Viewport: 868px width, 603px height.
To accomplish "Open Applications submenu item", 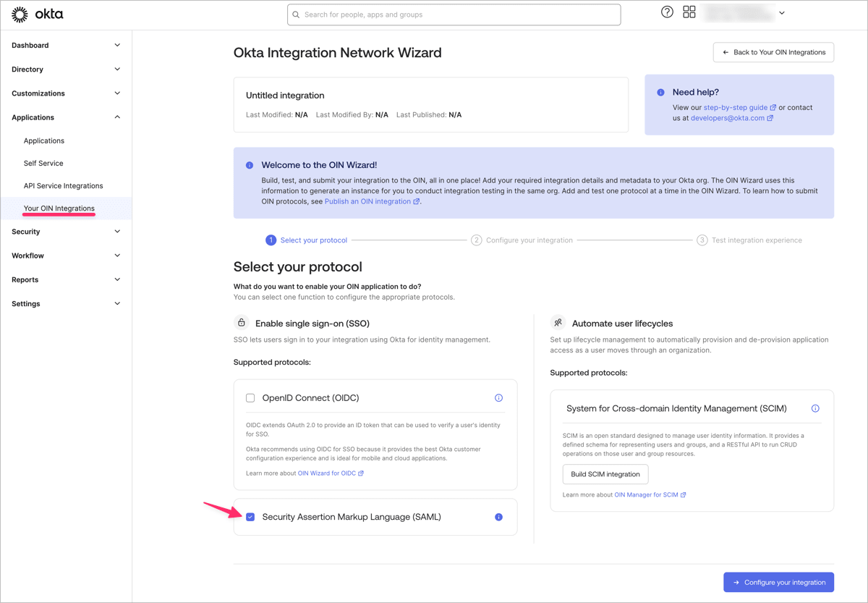I will pos(44,140).
